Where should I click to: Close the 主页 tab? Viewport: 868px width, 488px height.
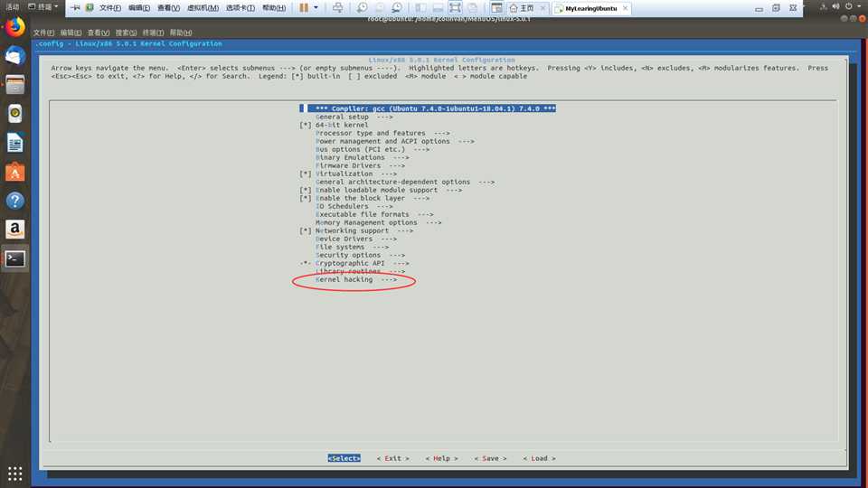click(542, 8)
